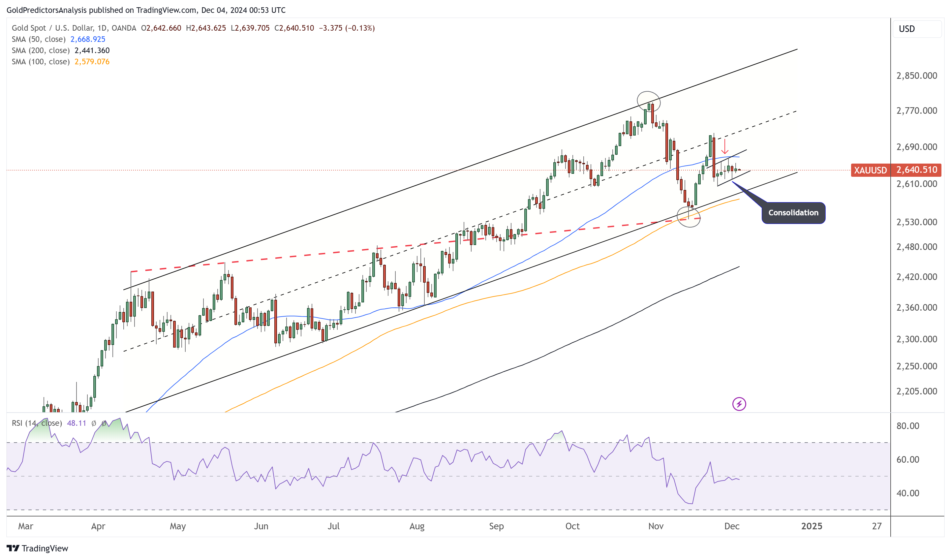Click the Dec label on the time axis

coord(731,526)
